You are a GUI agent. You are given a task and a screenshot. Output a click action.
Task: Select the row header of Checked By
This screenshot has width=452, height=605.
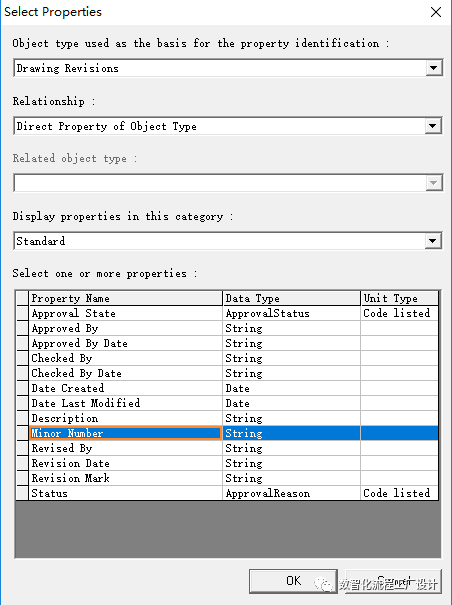(x=22, y=358)
